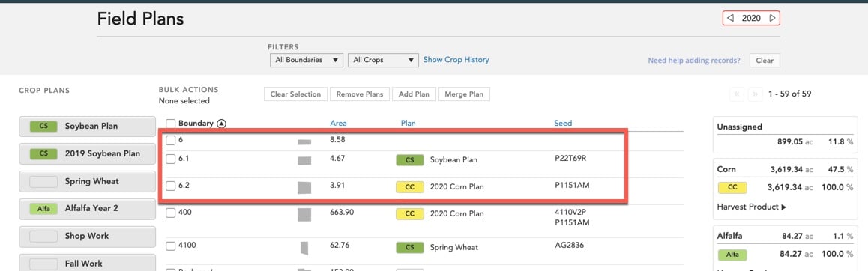Click the boundary 6.2 shape thumbnail
868x271 pixels.
point(304,187)
